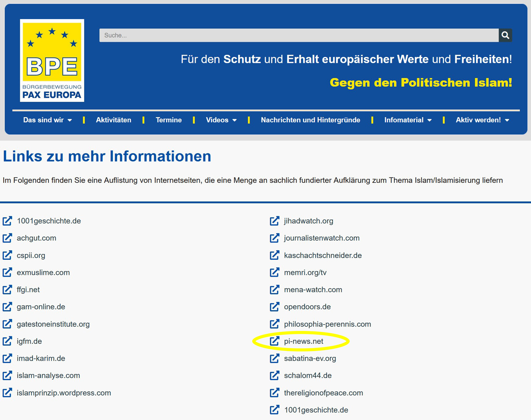
Task: Click external-link icon beside mena-watch.com
Action: tap(275, 290)
